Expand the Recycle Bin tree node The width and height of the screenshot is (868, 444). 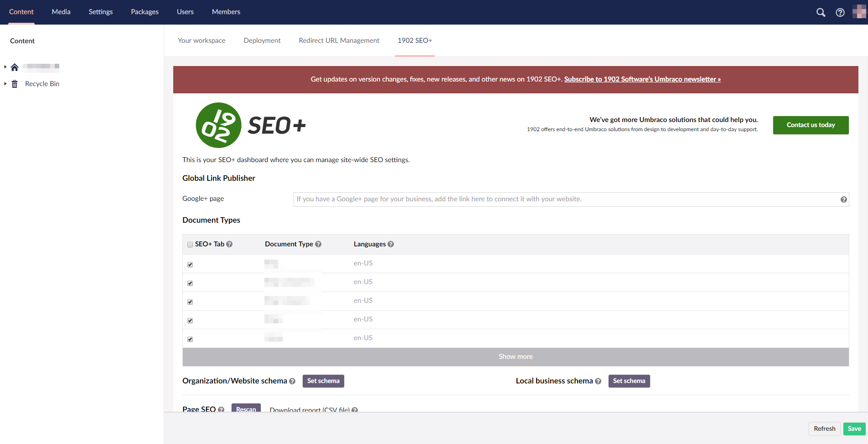[x=5, y=84]
